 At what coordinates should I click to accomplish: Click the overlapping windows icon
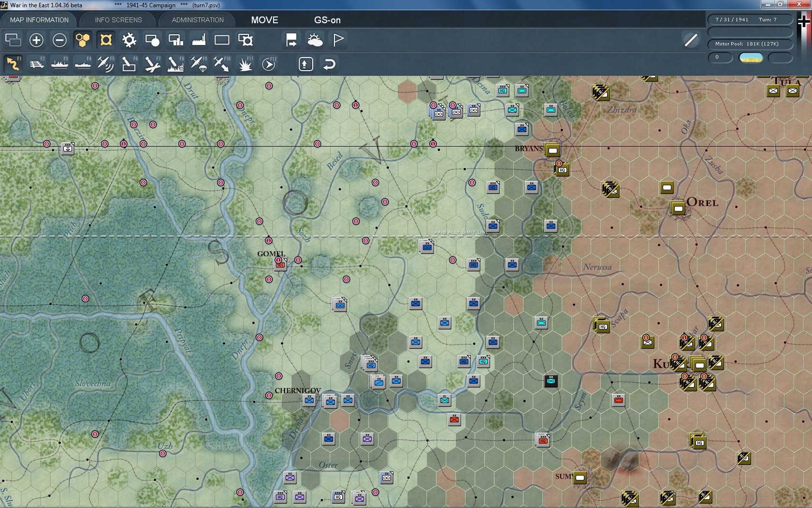pyautogui.click(x=13, y=40)
